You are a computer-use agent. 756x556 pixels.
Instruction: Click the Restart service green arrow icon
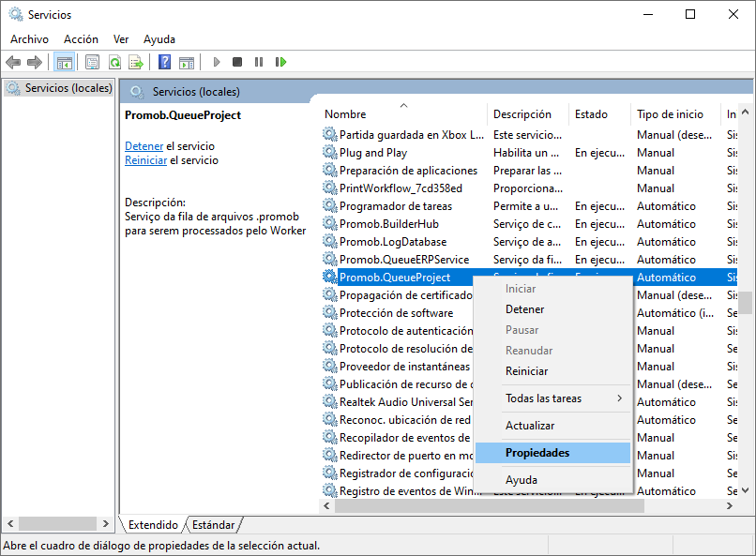[280, 62]
